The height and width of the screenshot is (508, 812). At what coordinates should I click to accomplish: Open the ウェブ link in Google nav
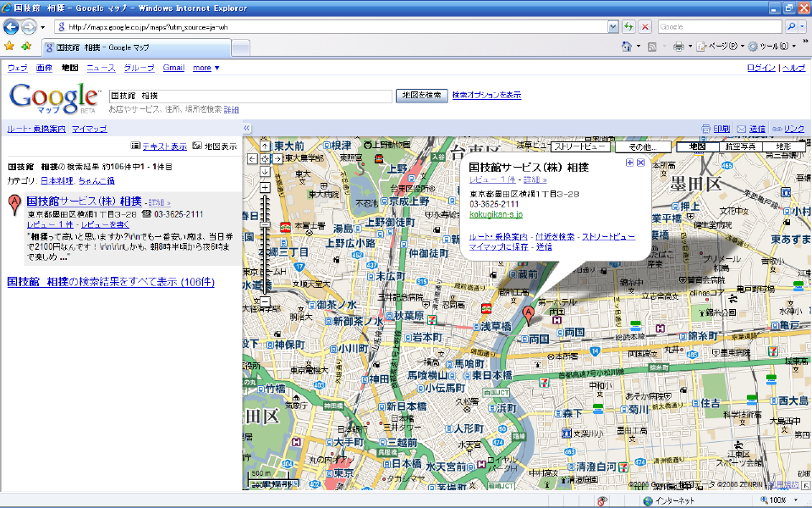[18, 68]
